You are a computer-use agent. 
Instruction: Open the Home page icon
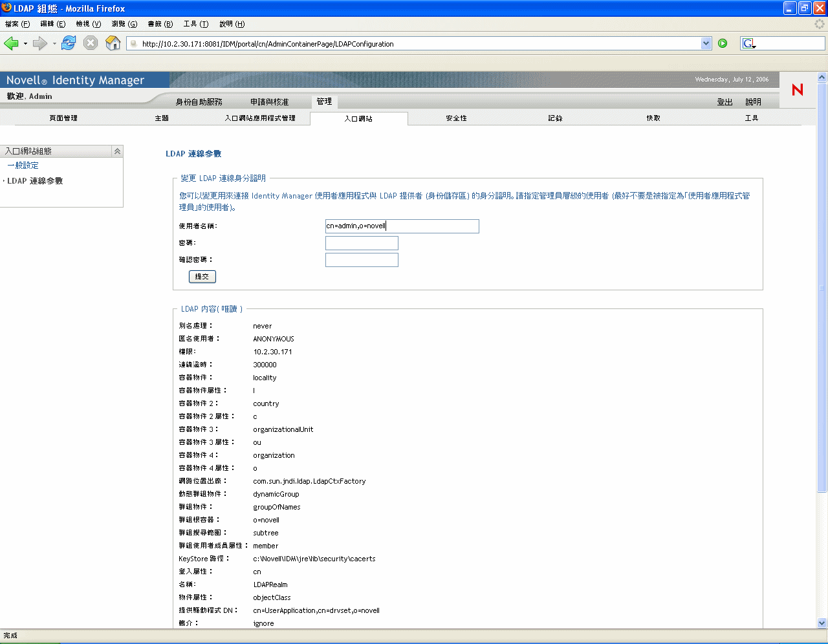coord(113,43)
